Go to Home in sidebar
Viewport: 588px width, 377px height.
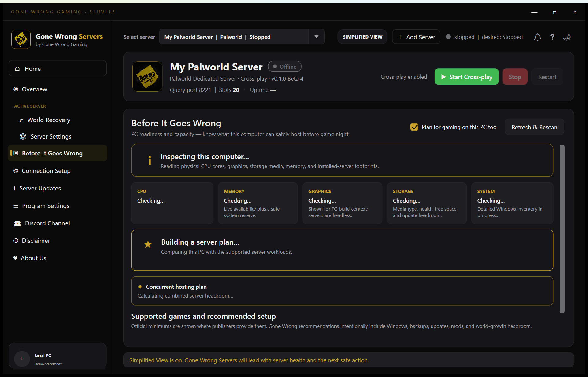tap(58, 69)
